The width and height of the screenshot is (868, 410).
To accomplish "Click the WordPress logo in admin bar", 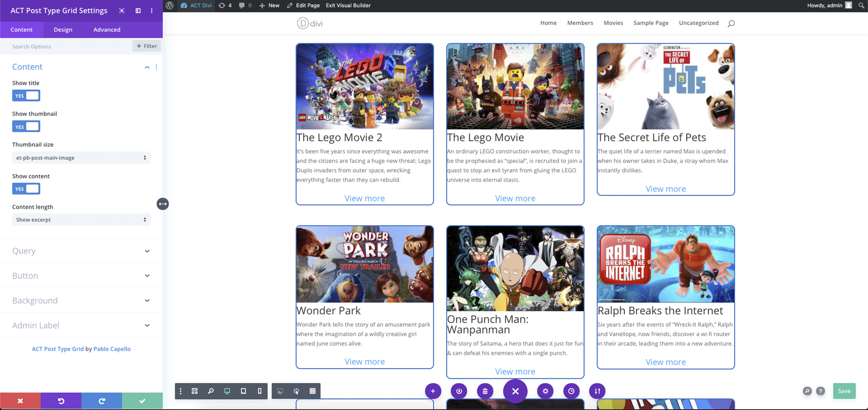I will coord(170,5).
